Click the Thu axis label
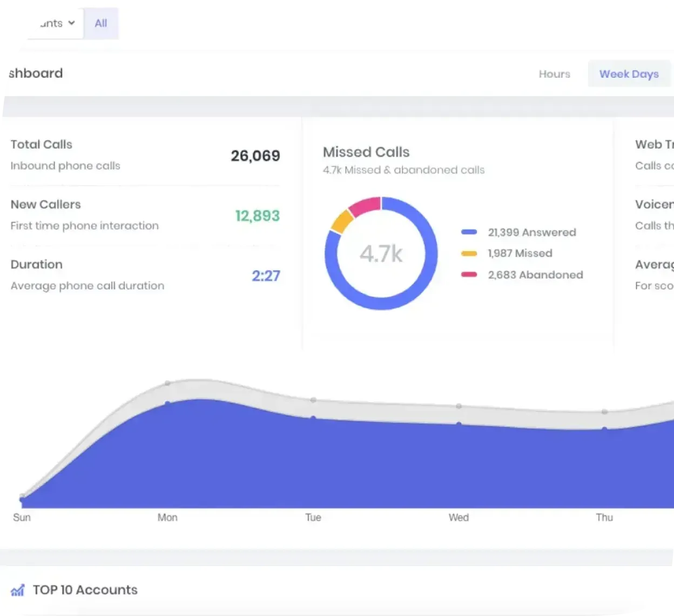Image resolution: width=674 pixels, height=616 pixels. click(604, 518)
